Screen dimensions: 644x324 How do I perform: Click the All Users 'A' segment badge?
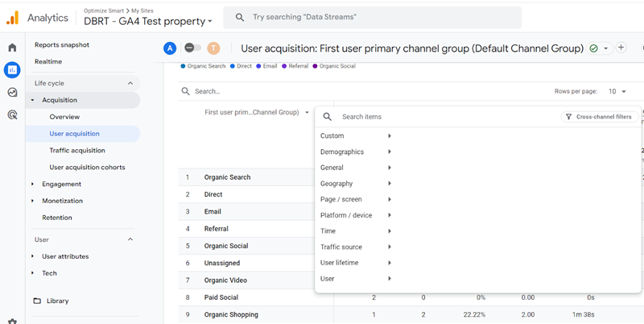(x=170, y=48)
